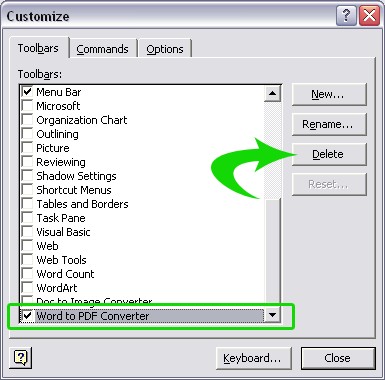
Task: Open the Keyboard... customization button
Action: point(254,358)
